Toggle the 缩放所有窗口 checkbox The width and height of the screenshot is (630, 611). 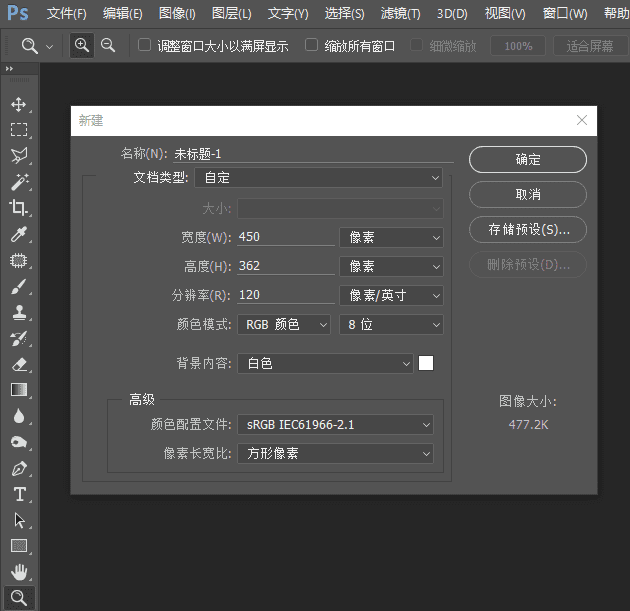pyautogui.click(x=312, y=46)
